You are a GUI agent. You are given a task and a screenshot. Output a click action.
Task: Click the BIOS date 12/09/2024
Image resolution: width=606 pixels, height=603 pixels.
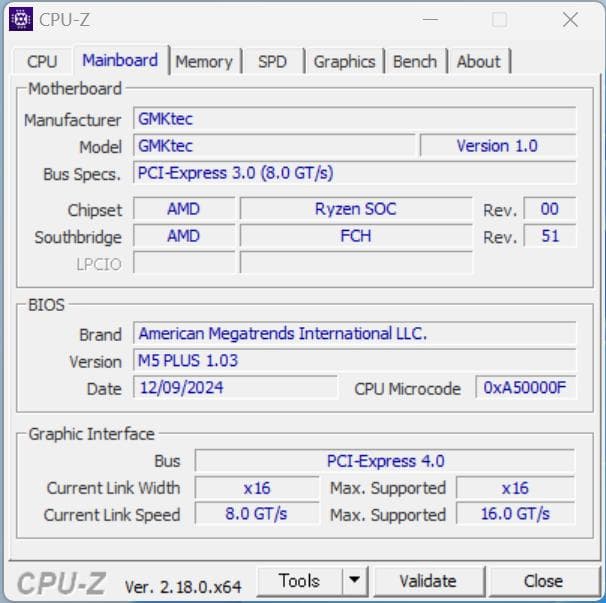[x=235, y=387]
